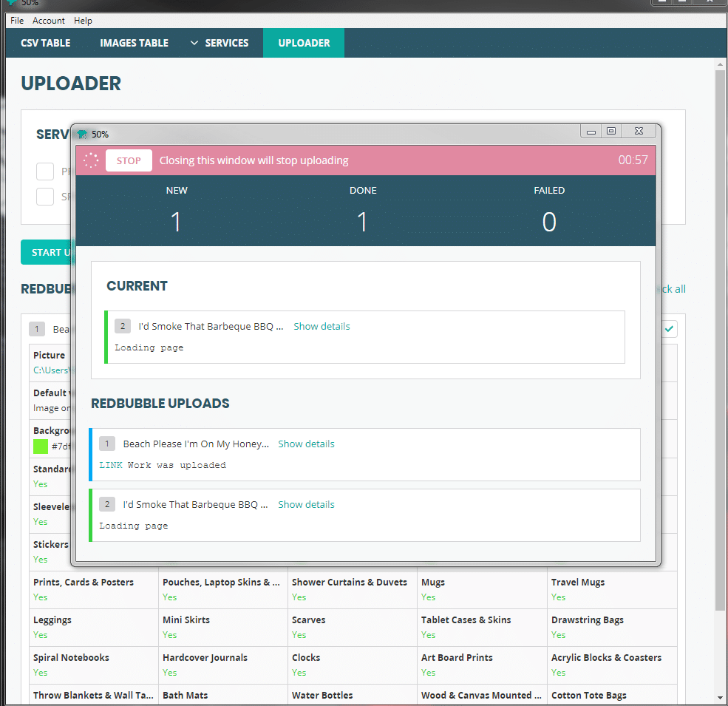Click the 'Art Board Prints' product cell
The image size is (728, 706).
pyautogui.click(x=482, y=665)
